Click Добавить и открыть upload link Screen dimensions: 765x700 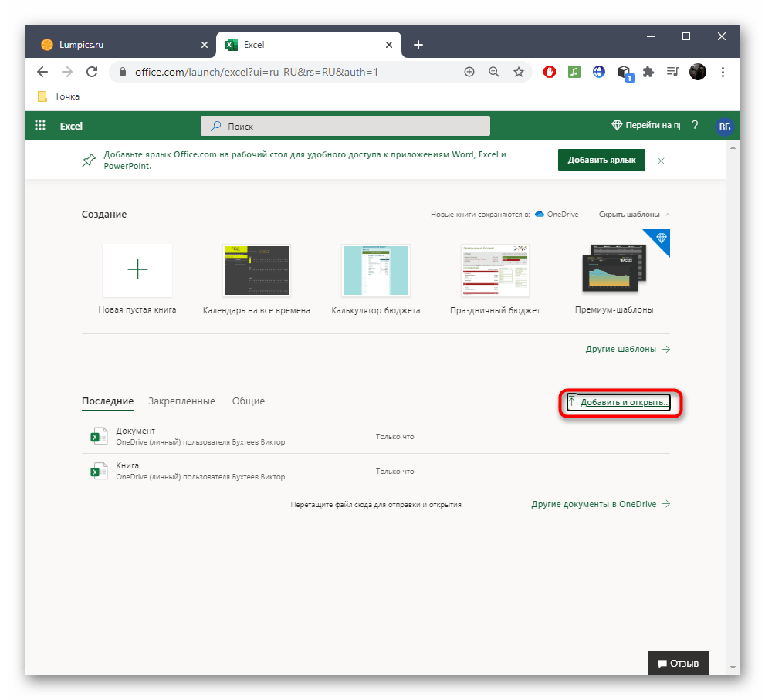[618, 402]
